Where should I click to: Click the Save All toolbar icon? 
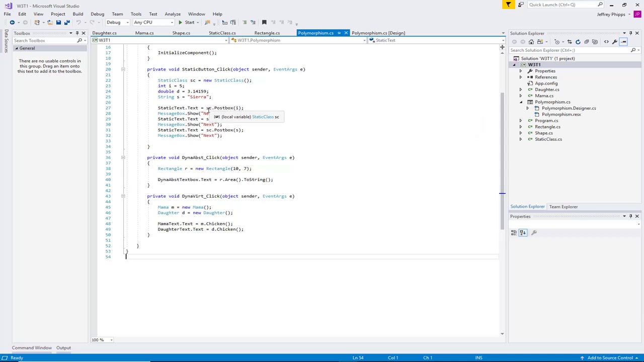point(67,22)
